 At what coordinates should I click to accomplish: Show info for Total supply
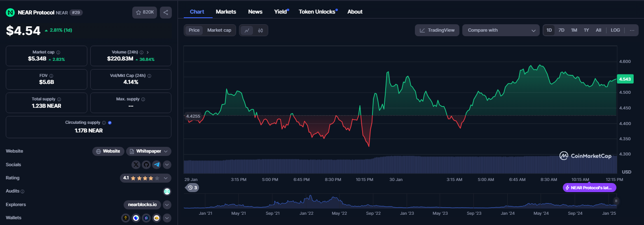pos(59,99)
